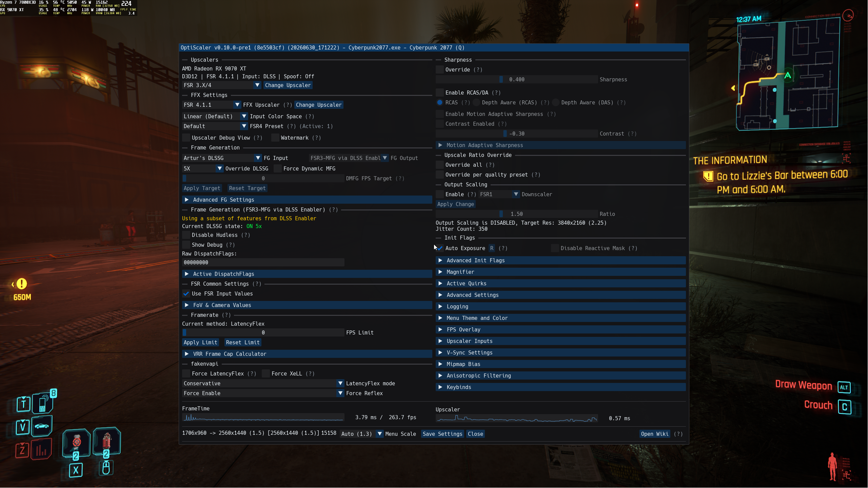Screen dimensions: 868x488
Task: Enable the Disable Hudless checkbox
Action: tap(186, 235)
